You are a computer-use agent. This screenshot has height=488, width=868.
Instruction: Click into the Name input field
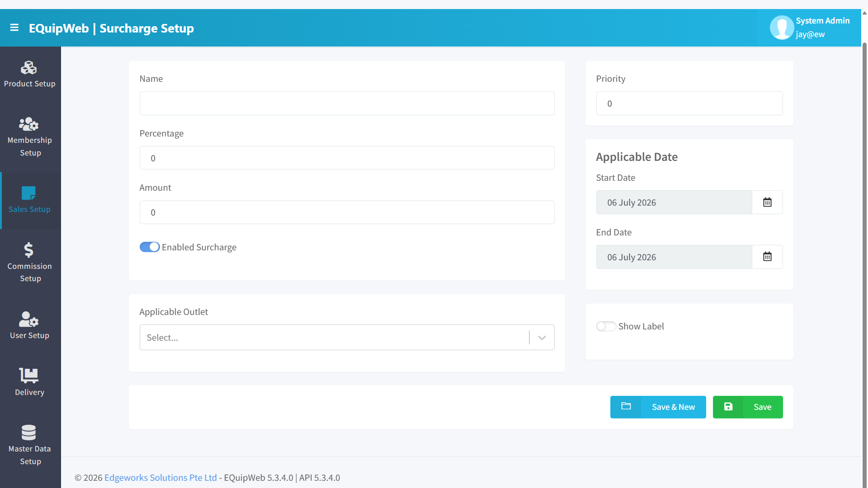(347, 103)
